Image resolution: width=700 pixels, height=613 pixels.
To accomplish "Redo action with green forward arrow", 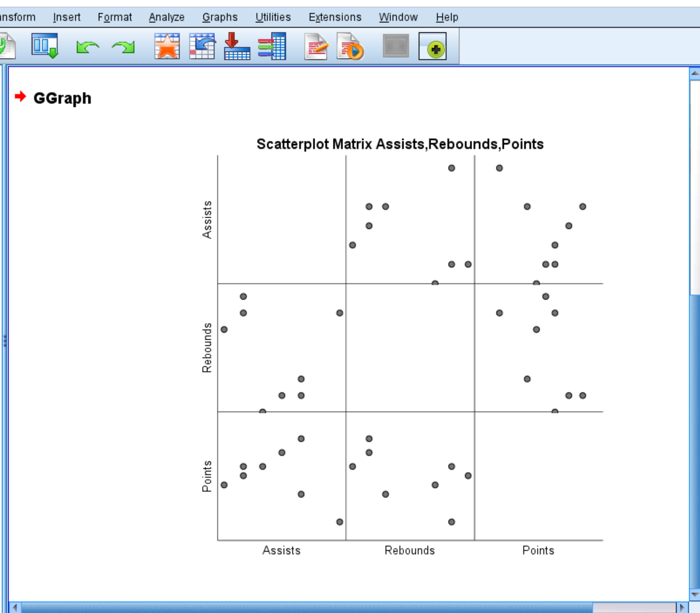I will click(123, 46).
